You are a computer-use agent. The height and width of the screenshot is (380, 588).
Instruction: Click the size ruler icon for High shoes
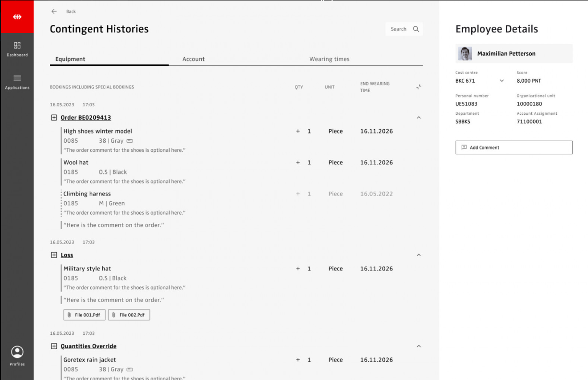[129, 141]
